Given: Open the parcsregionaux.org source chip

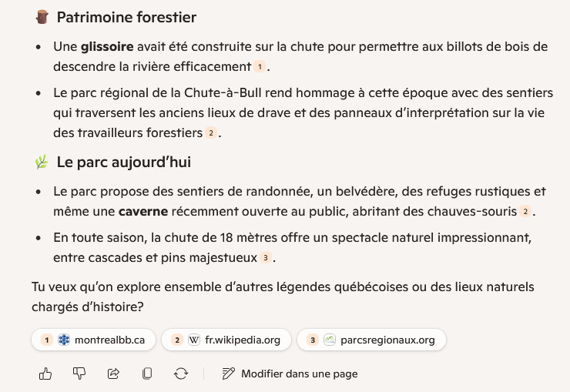Looking at the screenshot, I should point(371,340).
